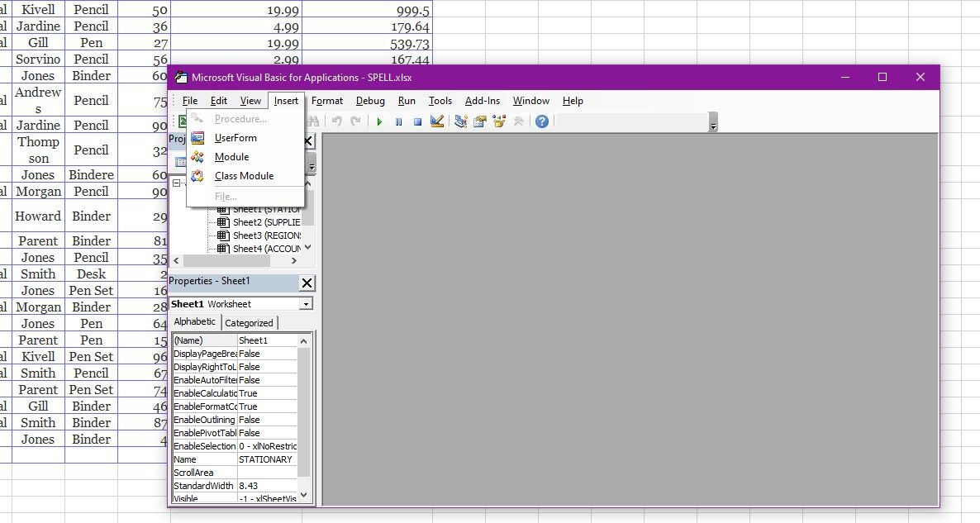This screenshot has height=523, width=980.
Task: Switch to the Categorized properties tab
Action: (x=249, y=323)
